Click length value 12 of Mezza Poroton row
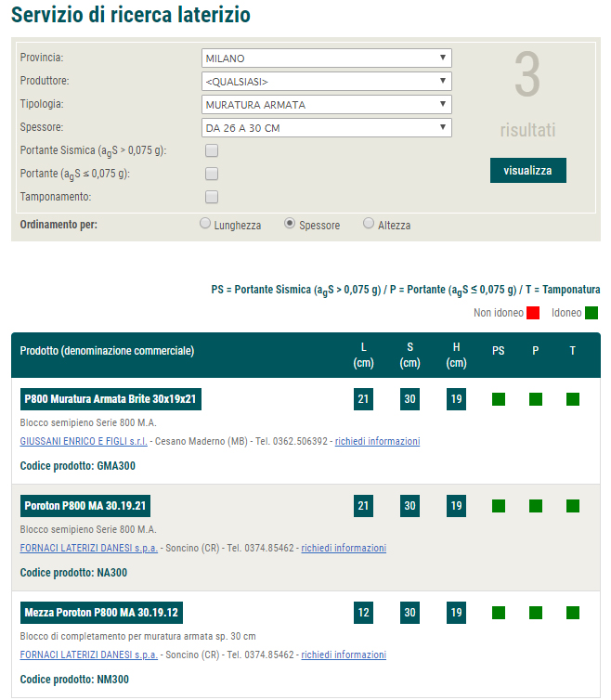 pyautogui.click(x=364, y=613)
